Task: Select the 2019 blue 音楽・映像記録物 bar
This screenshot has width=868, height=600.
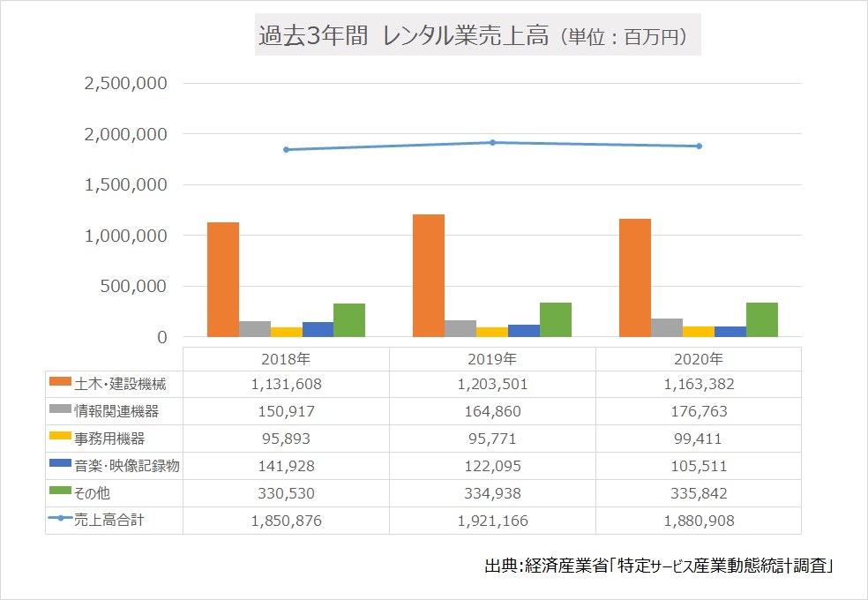Action: [524, 331]
